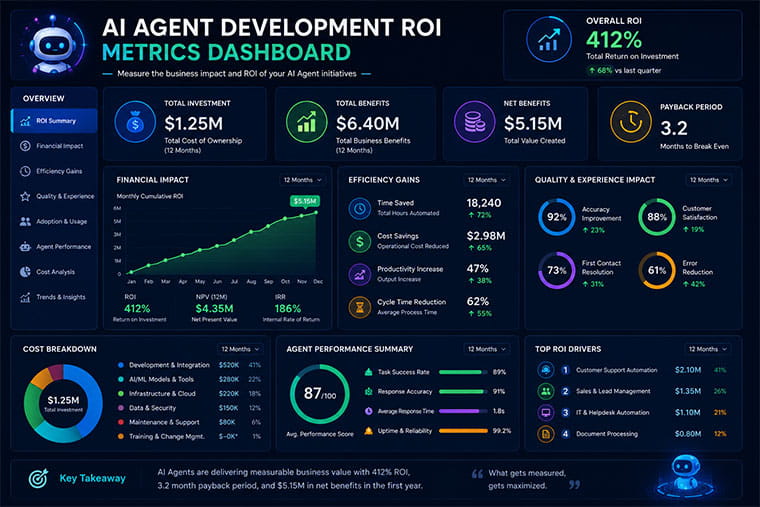Click the Task Success Rate progress bar
This screenshot has height=507, width=760.
pos(463,372)
